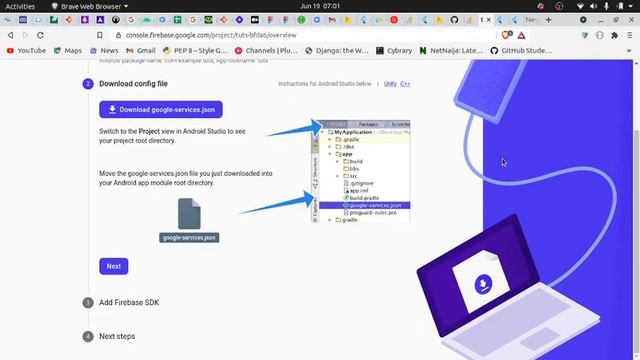640x360 pixels.
Task: Open the GitHub Student bookmark
Action: coord(521,51)
